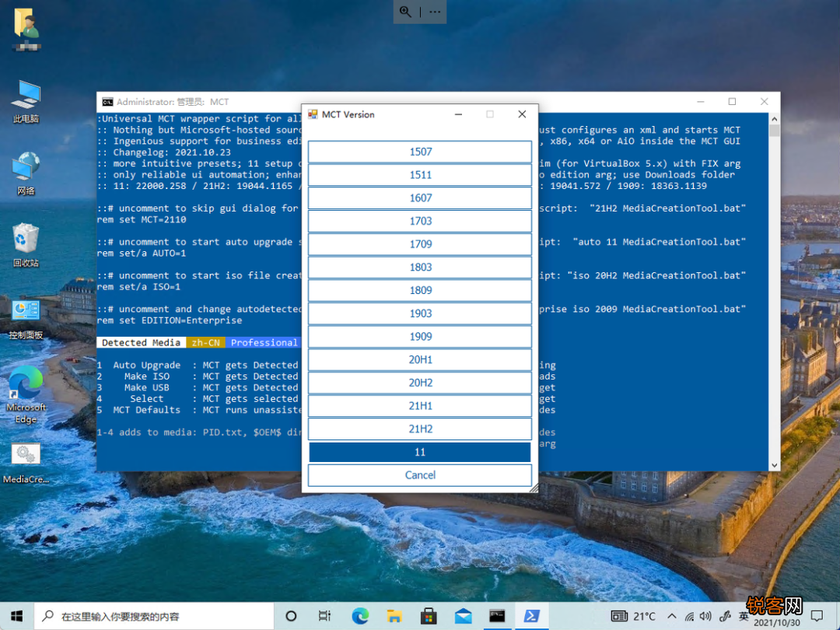The width and height of the screenshot is (840, 630).
Task: Maximize the Administrator MCT console window
Action: pyautogui.click(x=732, y=102)
